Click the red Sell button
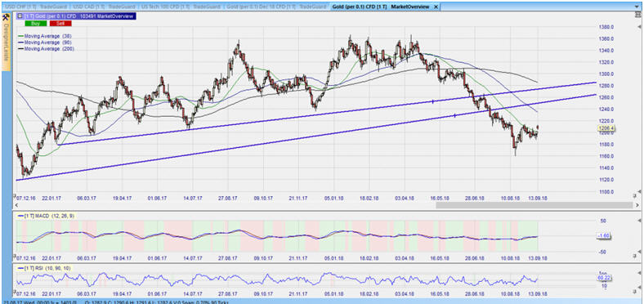 click(x=60, y=24)
